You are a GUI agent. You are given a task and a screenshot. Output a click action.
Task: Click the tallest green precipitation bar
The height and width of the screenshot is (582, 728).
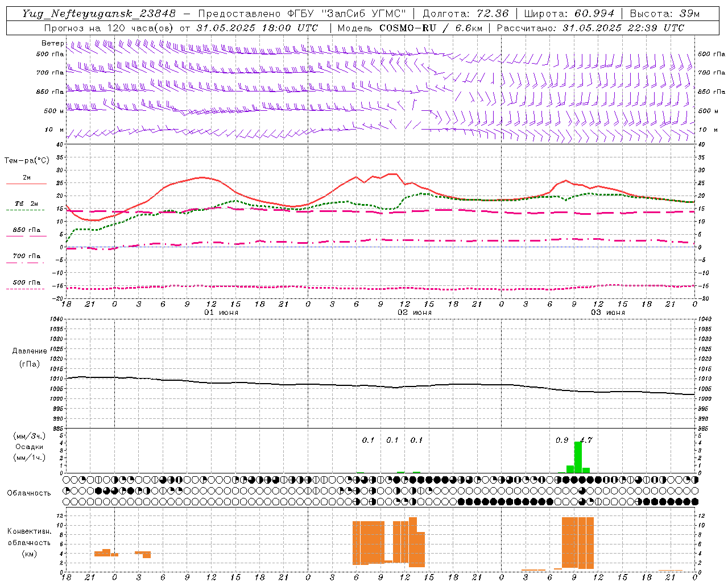pyautogui.click(x=578, y=457)
